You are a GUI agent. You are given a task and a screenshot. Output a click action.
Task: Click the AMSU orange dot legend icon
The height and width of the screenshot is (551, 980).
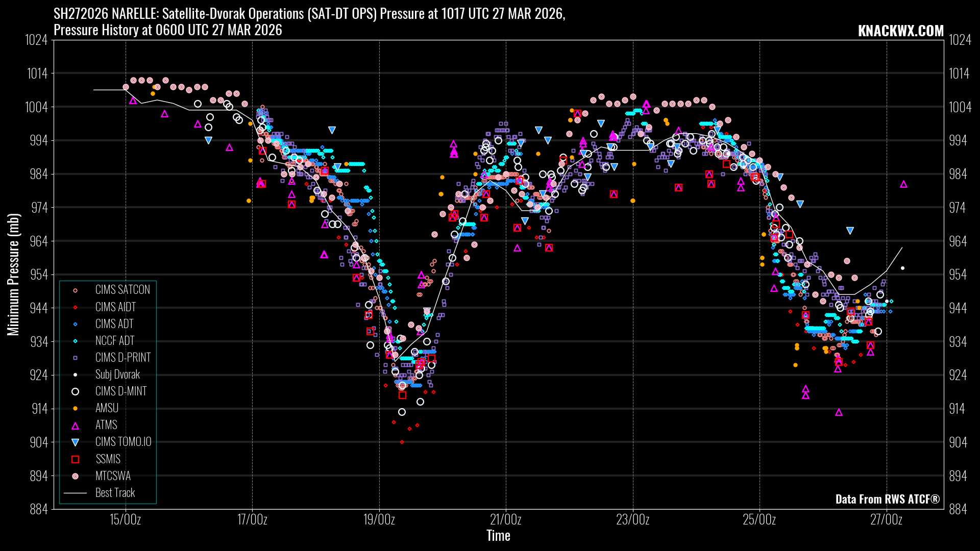point(75,409)
